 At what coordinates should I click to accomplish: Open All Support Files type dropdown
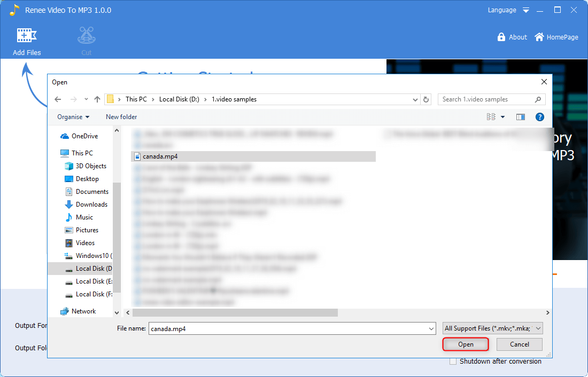point(493,328)
